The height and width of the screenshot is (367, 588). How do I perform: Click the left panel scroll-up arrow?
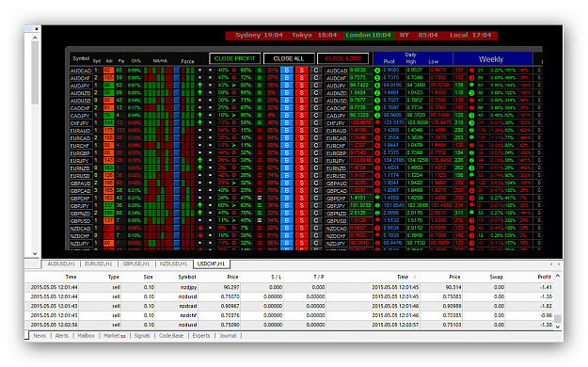(x=35, y=38)
